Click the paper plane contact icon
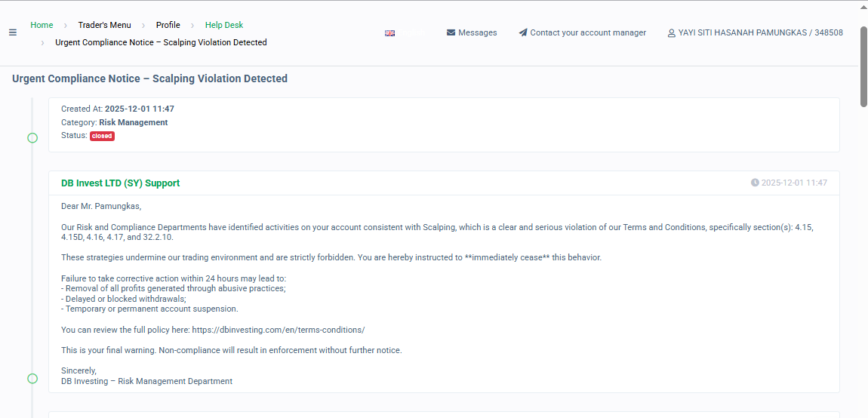The width and height of the screenshot is (868, 418). [523, 33]
